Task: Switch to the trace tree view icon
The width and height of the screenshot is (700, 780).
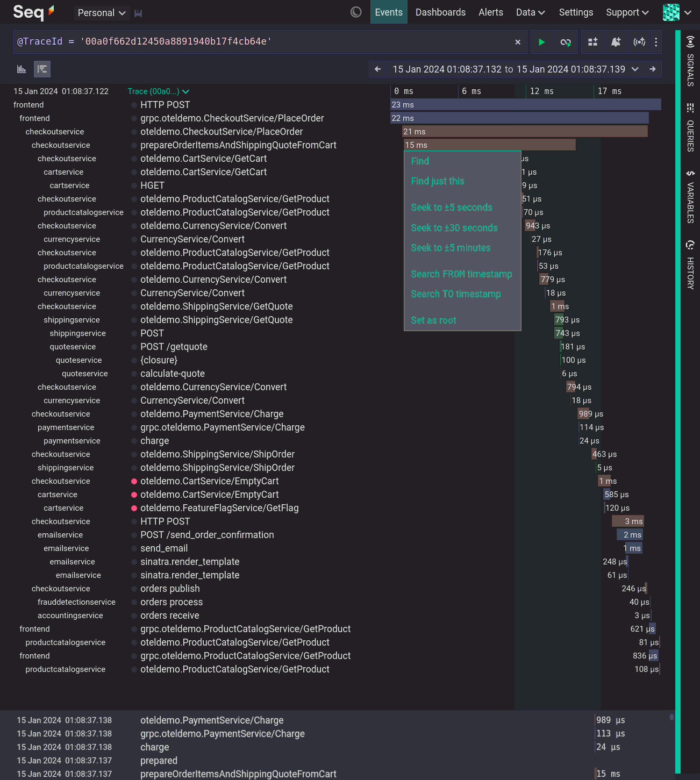Action: coord(42,69)
